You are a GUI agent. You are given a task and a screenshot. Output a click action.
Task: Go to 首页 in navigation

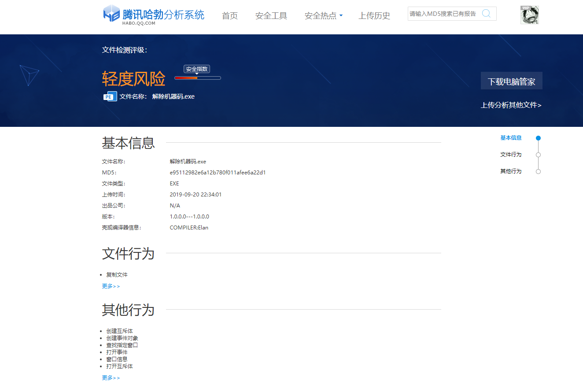pos(229,16)
